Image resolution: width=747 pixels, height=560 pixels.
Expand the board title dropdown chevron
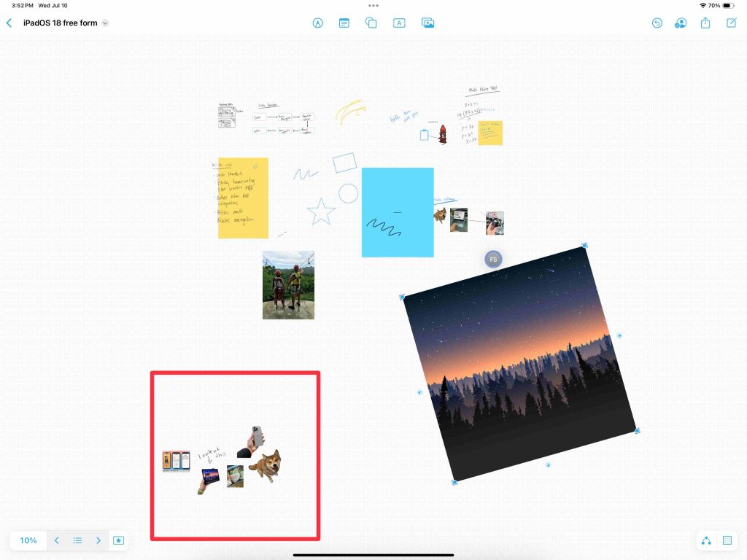105,23
